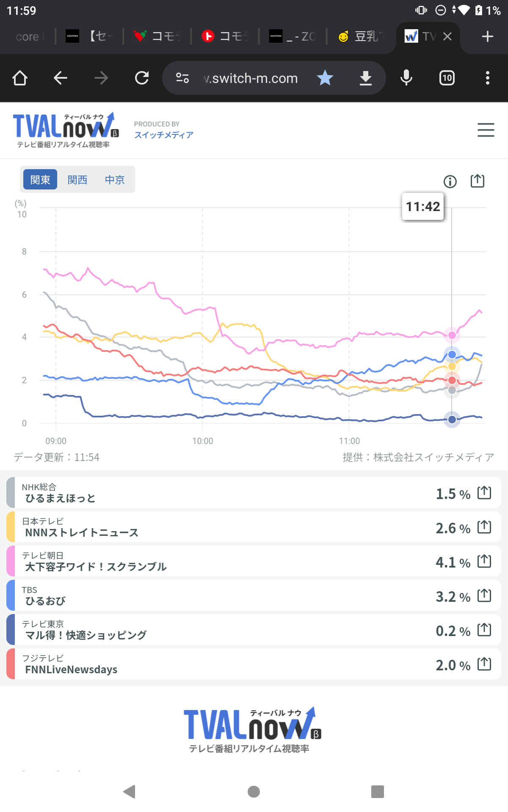Tap the browser home icon
The width and height of the screenshot is (508, 812).
click(x=20, y=78)
